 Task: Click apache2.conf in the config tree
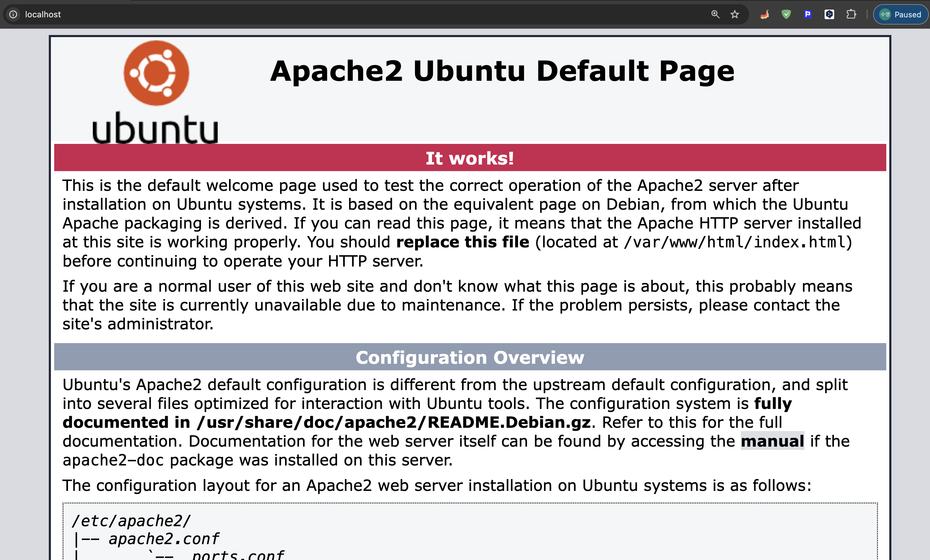click(x=164, y=538)
